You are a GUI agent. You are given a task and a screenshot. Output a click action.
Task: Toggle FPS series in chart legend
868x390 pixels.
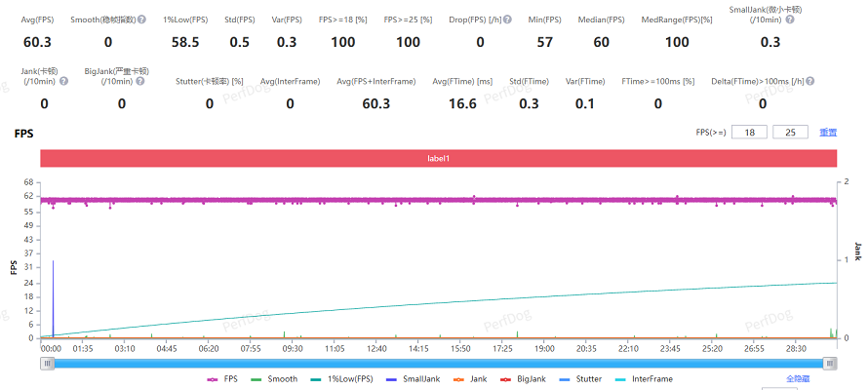click(x=222, y=379)
